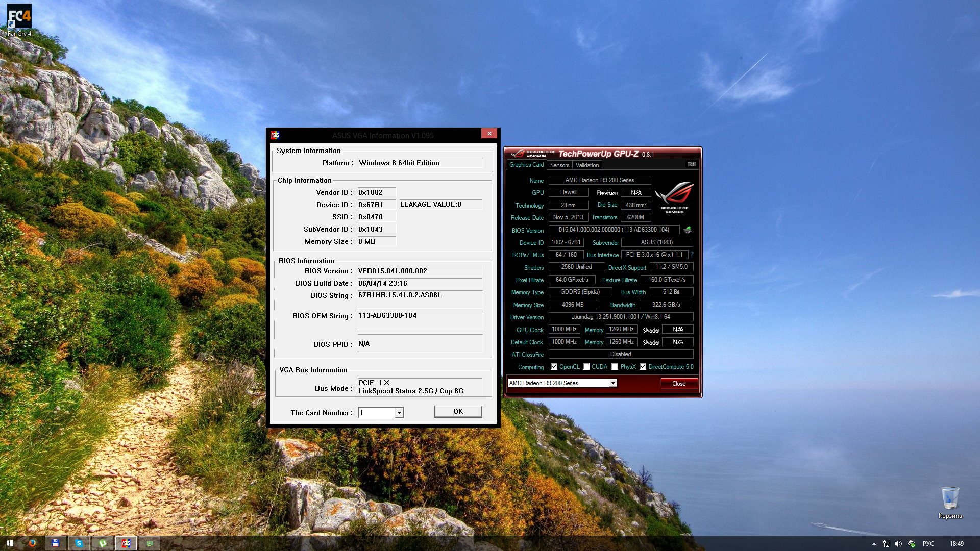Open Firefox from the taskbar

32,543
